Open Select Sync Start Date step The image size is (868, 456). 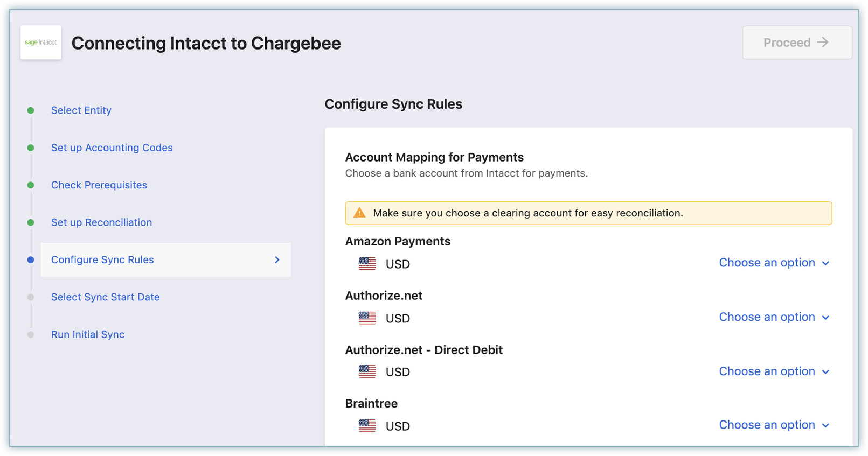(x=105, y=297)
